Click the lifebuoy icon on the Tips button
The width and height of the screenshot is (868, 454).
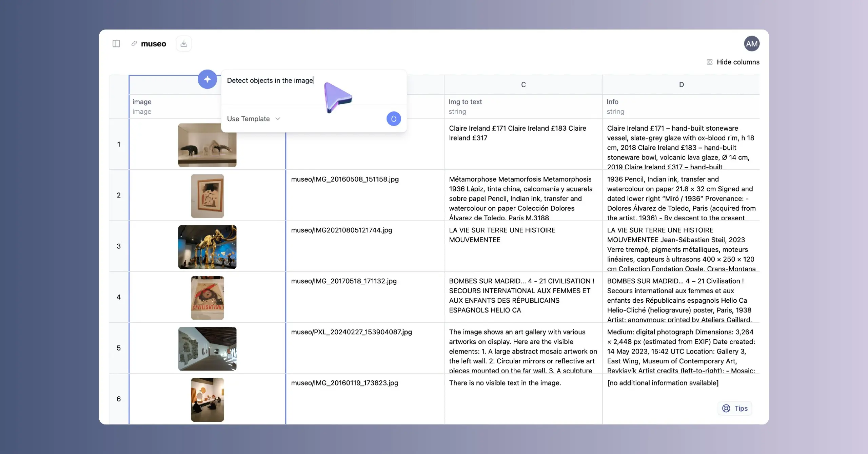(726, 408)
